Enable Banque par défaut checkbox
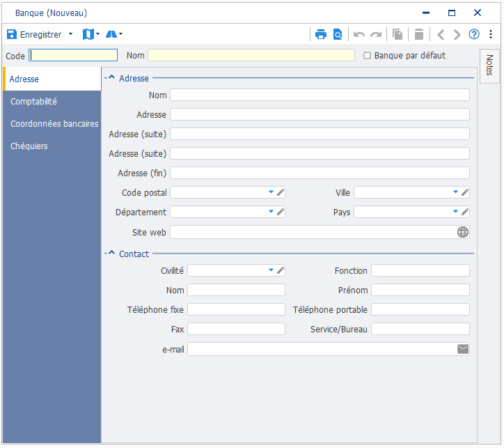504x448 pixels. click(367, 56)
